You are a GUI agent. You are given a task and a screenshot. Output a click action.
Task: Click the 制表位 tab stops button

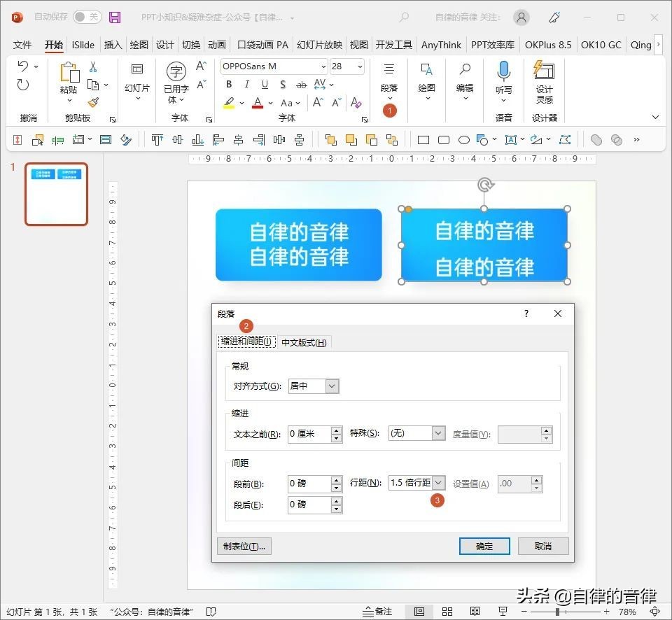(x=244, y=546)
